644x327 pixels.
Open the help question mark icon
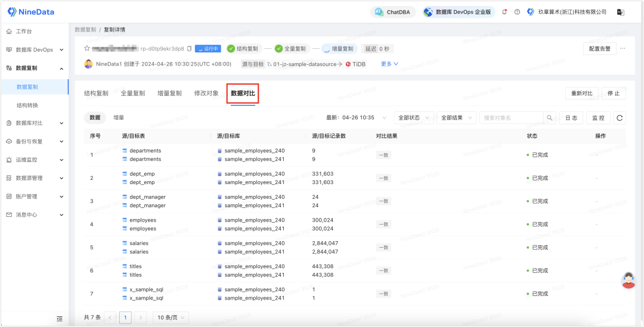tap(517, 12)
